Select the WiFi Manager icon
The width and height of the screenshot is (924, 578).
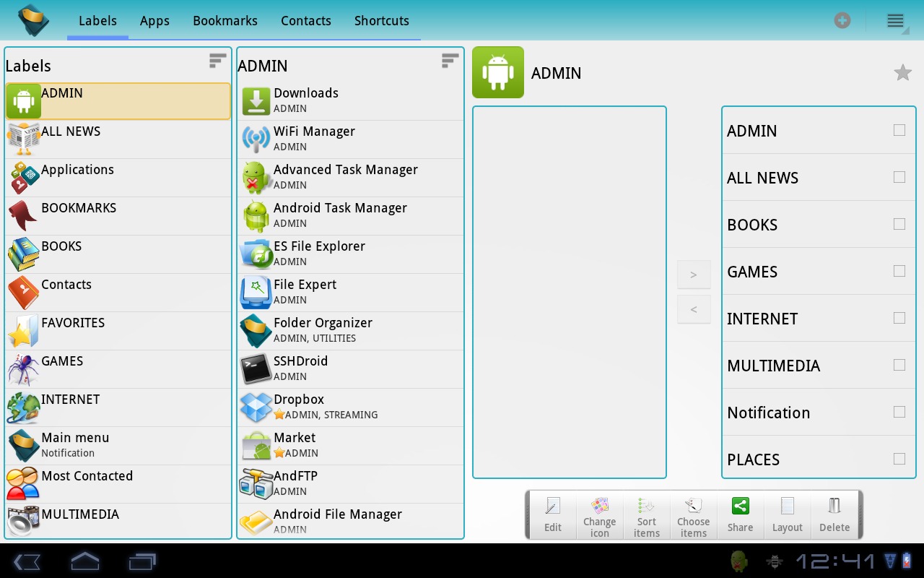click(x=256, y=139)
